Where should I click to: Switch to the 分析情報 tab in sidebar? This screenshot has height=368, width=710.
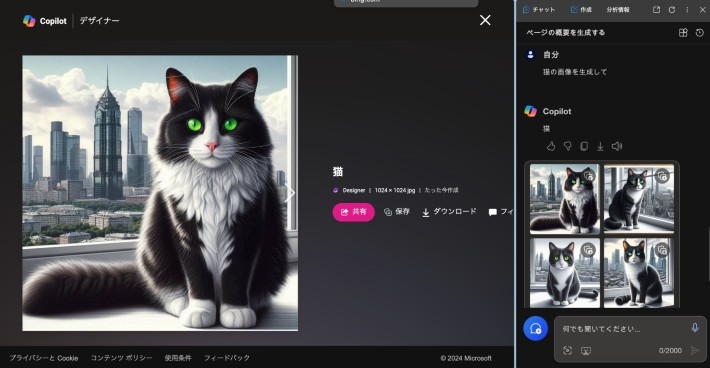(x=618, y=10)
